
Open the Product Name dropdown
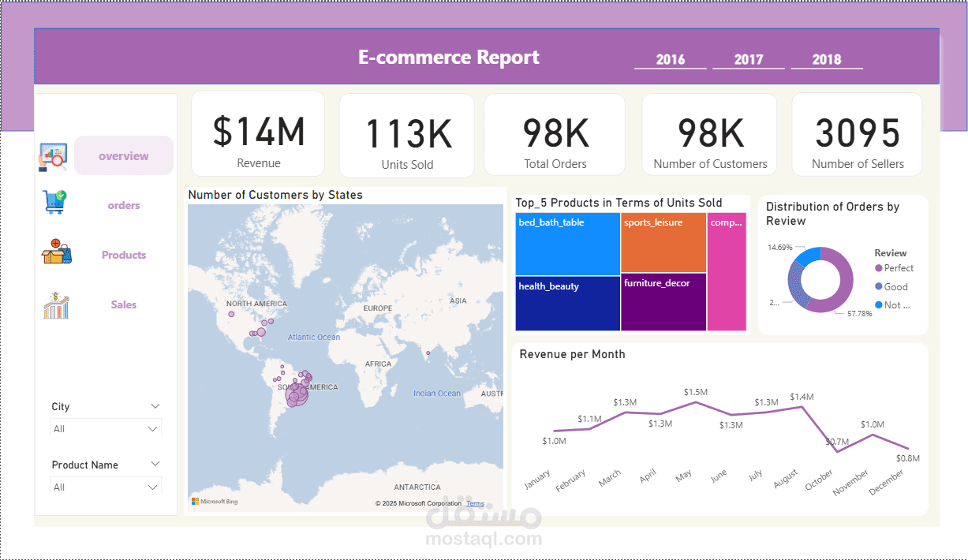(155, 465)
